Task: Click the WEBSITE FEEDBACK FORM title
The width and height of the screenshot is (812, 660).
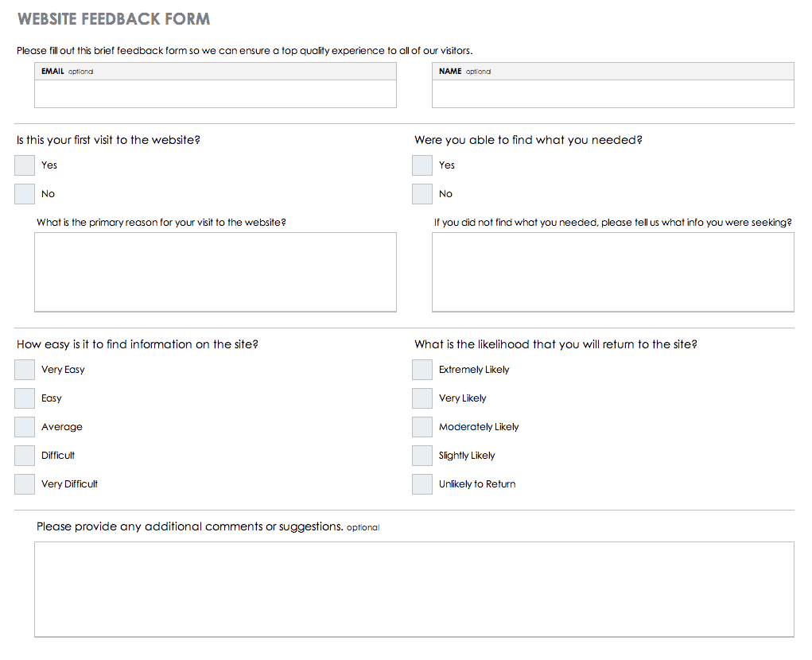Action: coord(112,18)
